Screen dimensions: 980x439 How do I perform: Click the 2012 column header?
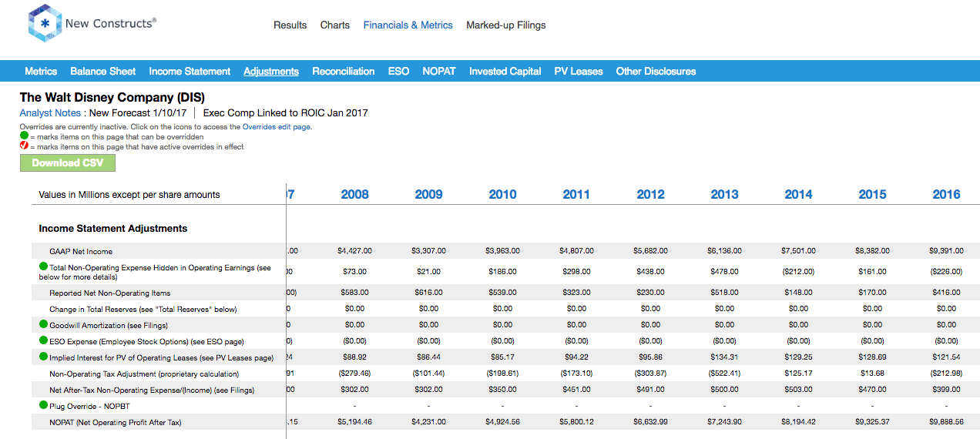(650, 194)
